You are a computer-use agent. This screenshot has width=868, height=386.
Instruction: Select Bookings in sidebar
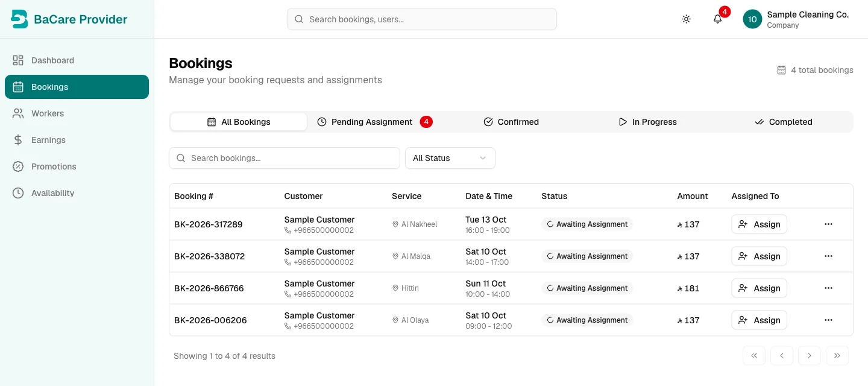pyautogui.click(x=77, y=87)
